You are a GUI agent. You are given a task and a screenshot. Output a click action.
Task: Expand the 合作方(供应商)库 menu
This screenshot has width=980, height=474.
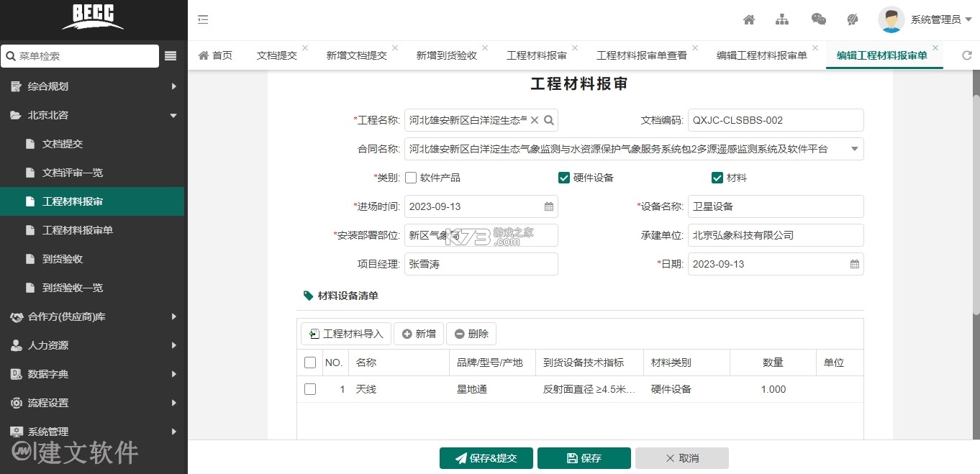pos(173,316)
